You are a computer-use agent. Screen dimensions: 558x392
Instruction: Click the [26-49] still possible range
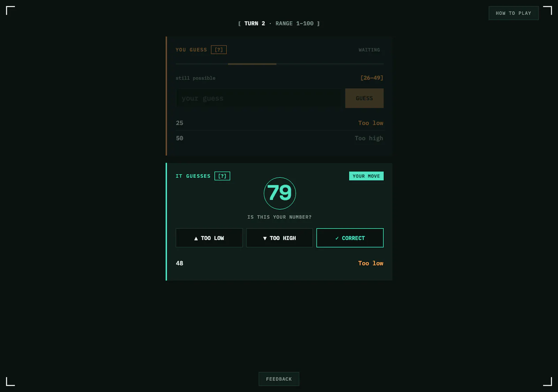[372, 78]
